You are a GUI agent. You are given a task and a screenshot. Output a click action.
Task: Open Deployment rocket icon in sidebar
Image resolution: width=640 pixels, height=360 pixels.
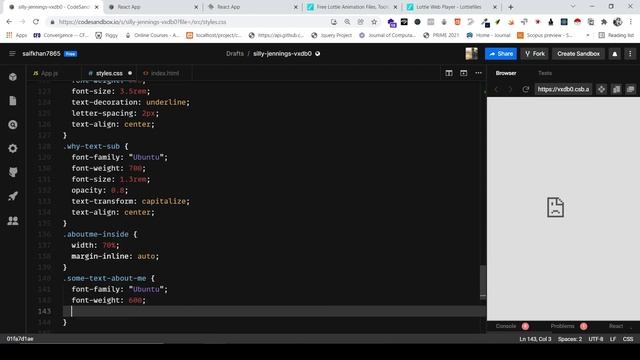pyautogui.click(x=13, y=196)
